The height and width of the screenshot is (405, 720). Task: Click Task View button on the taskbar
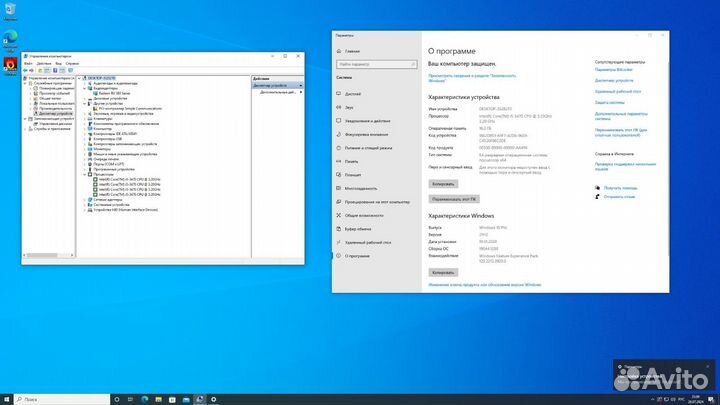(x=130, y=399)
